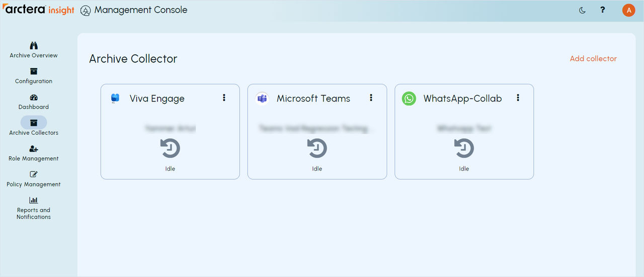The image size is (644, 277).
Task: Click the Microsoft Teams logo icon
Action: (262, 99)
